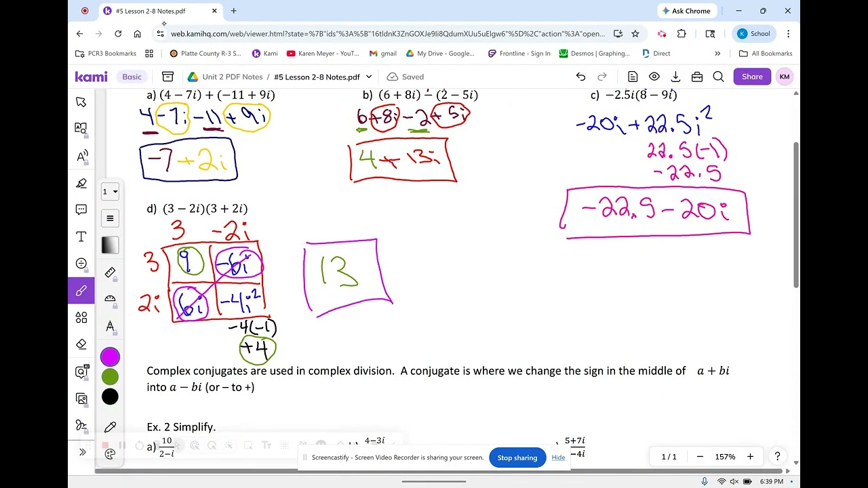Screen dimensions: 868x488
Task: Toggle annotation visibility eye icon
Action: pyautogui.click(x=654, y=77)
